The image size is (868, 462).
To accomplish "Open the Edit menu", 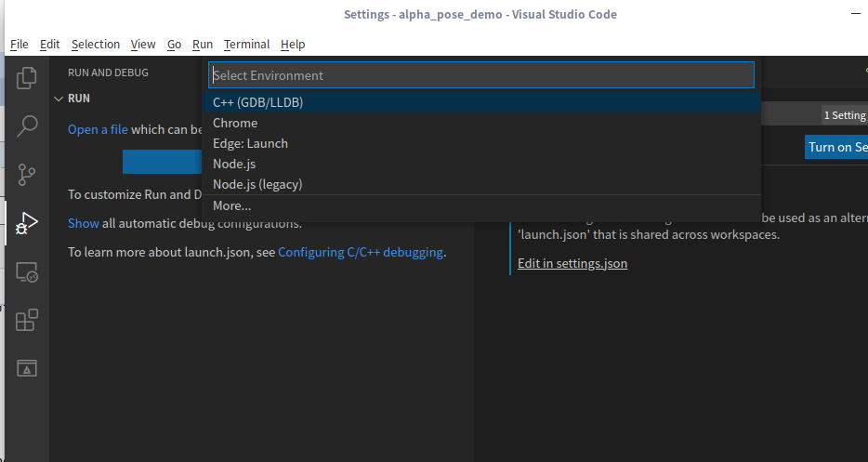I will tap(50, 45).
